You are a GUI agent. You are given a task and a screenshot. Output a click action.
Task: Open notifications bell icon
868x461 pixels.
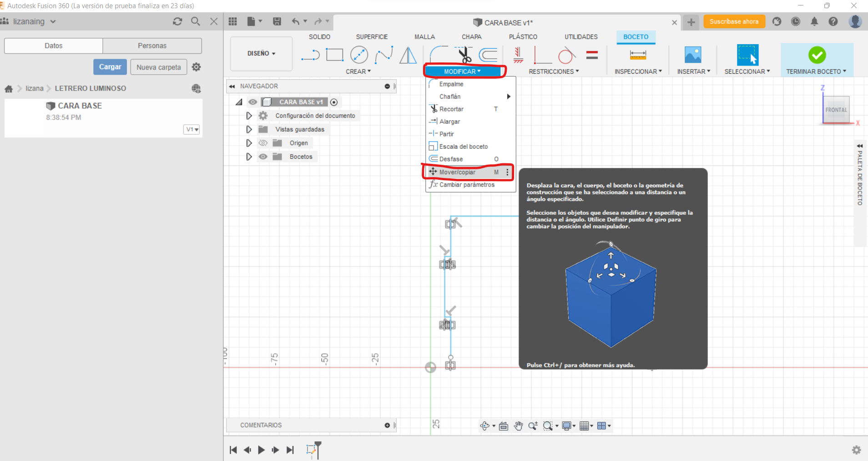click(814, 21)
